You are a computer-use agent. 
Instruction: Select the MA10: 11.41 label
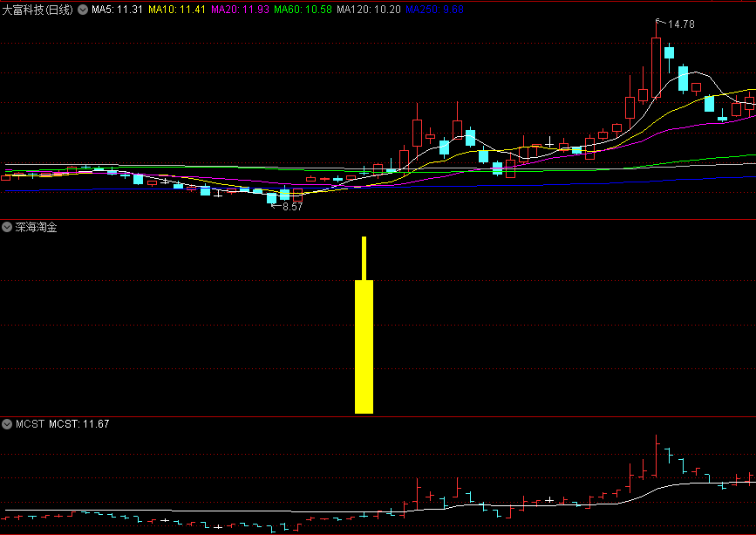pos(177,10)
